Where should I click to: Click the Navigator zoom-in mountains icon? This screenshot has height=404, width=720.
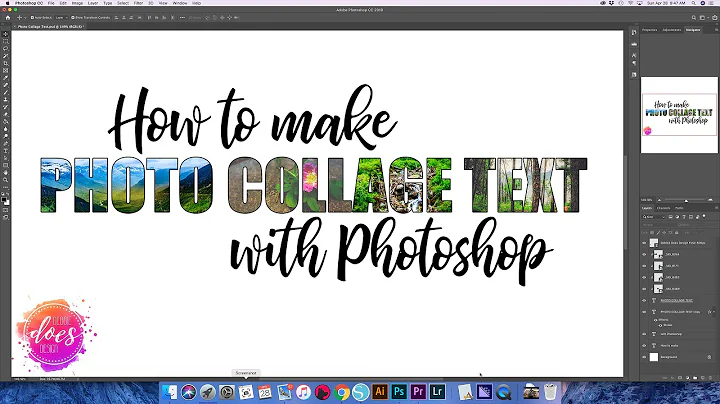[x=710, y=200]
